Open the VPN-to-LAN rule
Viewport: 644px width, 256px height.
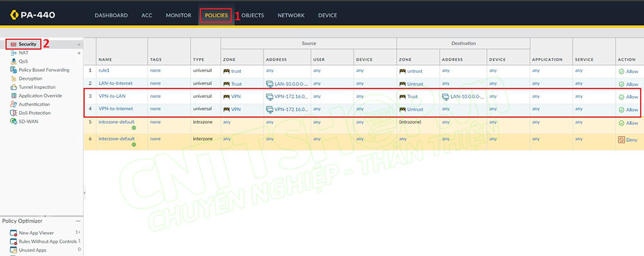click(x=112, y=96)
